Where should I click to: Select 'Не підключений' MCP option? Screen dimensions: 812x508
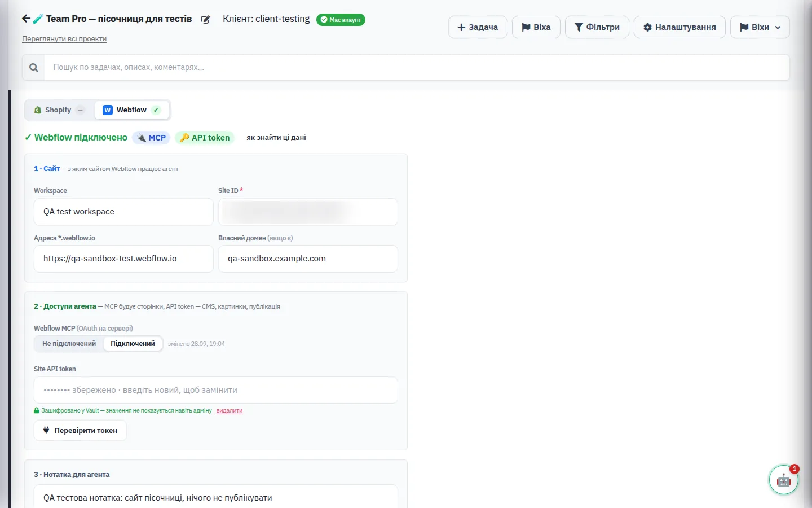tap(69, 344)
